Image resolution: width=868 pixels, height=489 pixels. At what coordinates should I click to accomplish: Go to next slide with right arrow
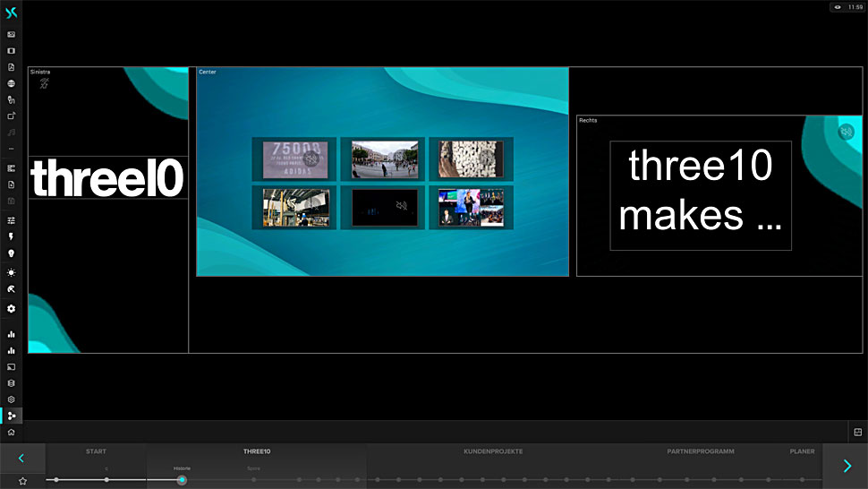(x=846, y=466)
